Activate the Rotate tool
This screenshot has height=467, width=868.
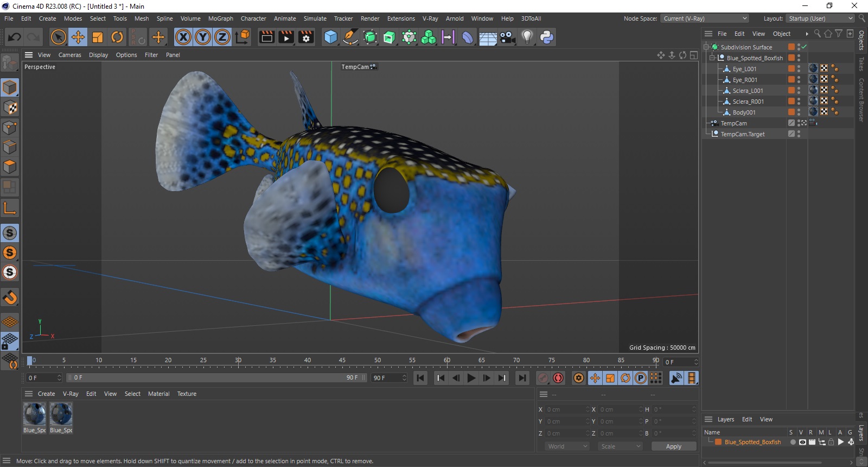click(117, 37)
